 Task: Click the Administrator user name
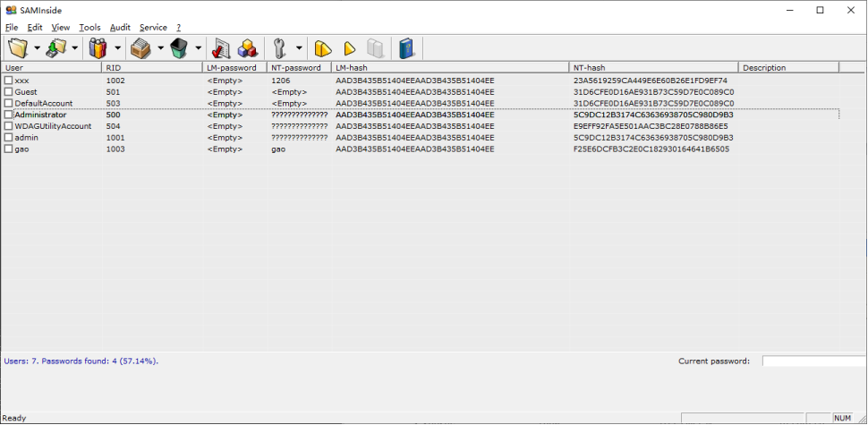[x=40, y=115]
